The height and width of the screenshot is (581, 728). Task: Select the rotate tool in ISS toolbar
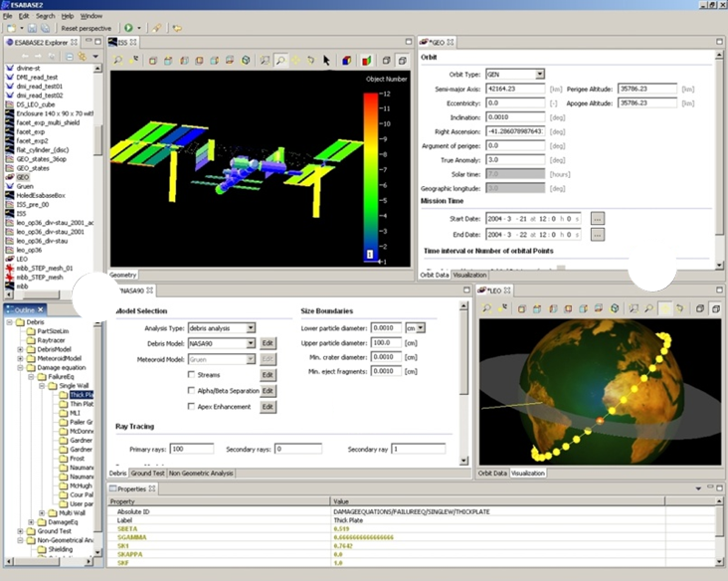tap(310, 61)
